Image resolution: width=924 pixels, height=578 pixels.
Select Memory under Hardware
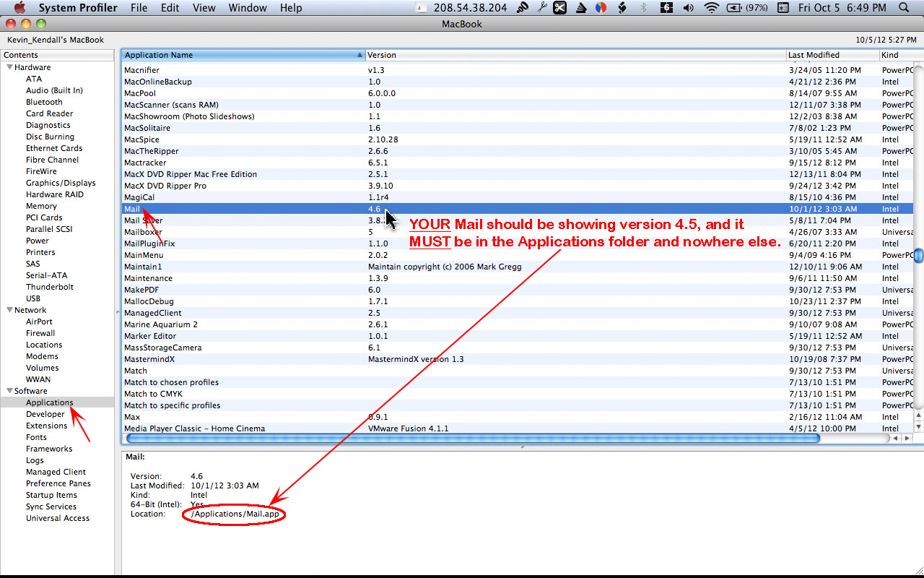41,206
